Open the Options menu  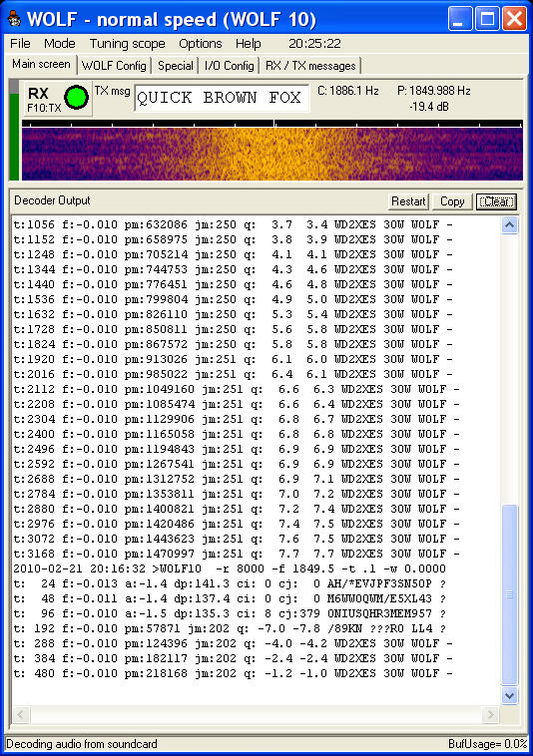[201, 44]
